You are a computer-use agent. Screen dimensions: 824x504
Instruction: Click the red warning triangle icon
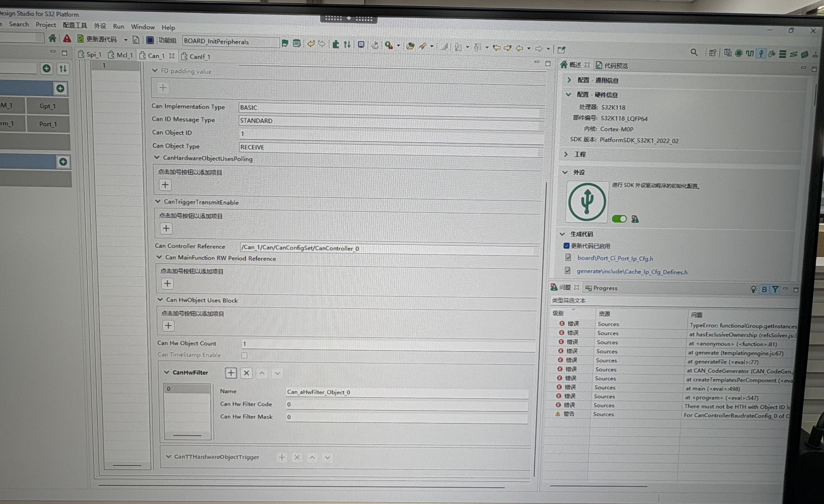coord(67,38)
